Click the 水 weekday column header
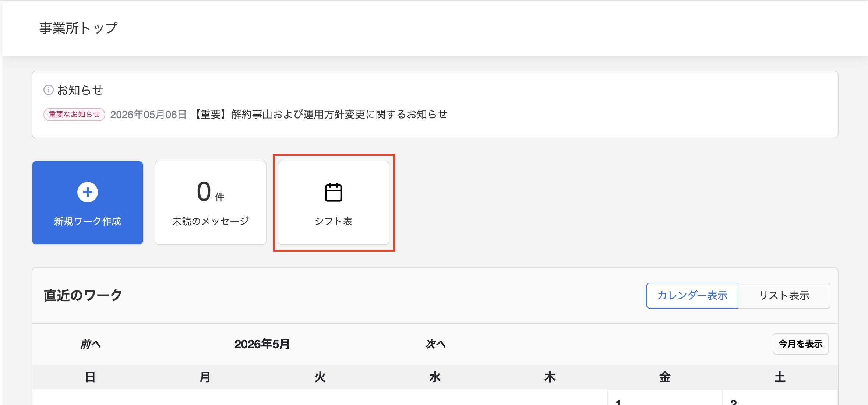 (435, 377)
